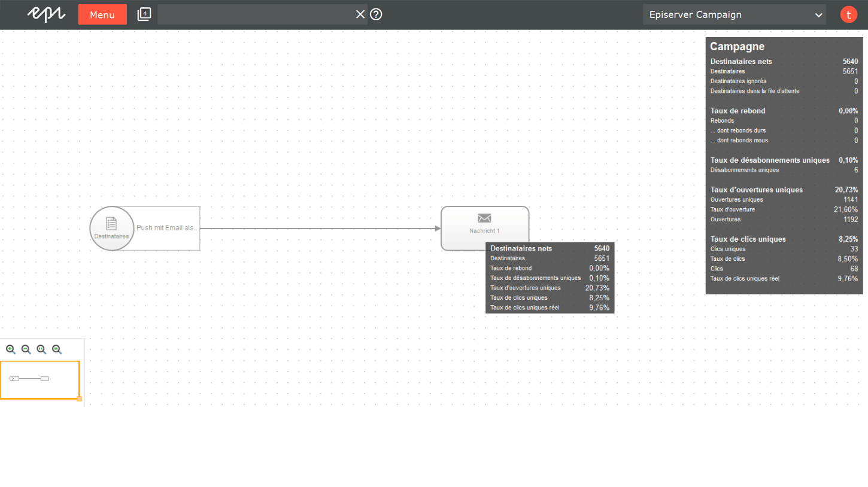868x487 pixels.
Task: Zoom out with the minus magnifier icon
Action: [26, 349]
